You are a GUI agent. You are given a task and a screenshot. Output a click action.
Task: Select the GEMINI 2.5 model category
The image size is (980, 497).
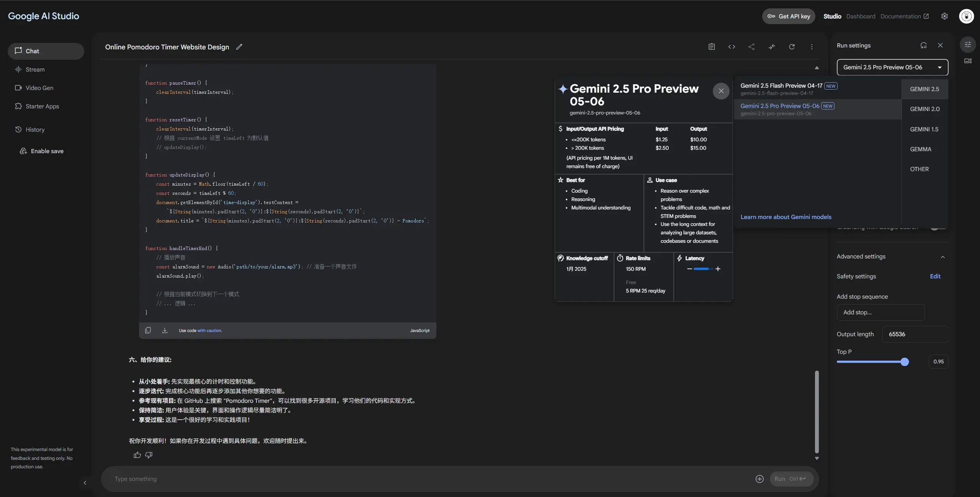[x=924, y=89]
